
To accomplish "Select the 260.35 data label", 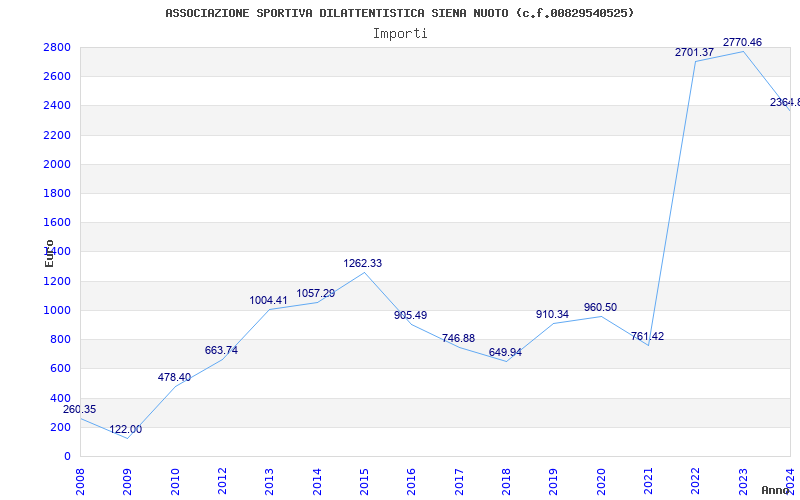I will (80, 409).
